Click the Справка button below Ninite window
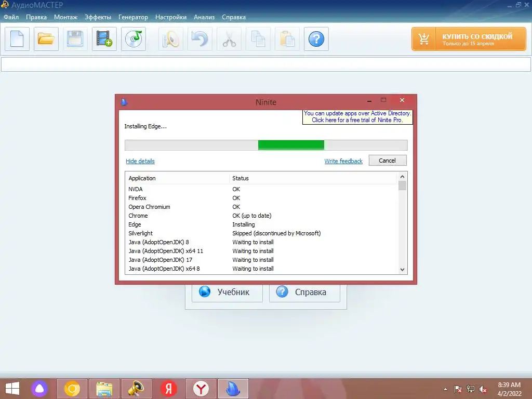 point(304,292)
